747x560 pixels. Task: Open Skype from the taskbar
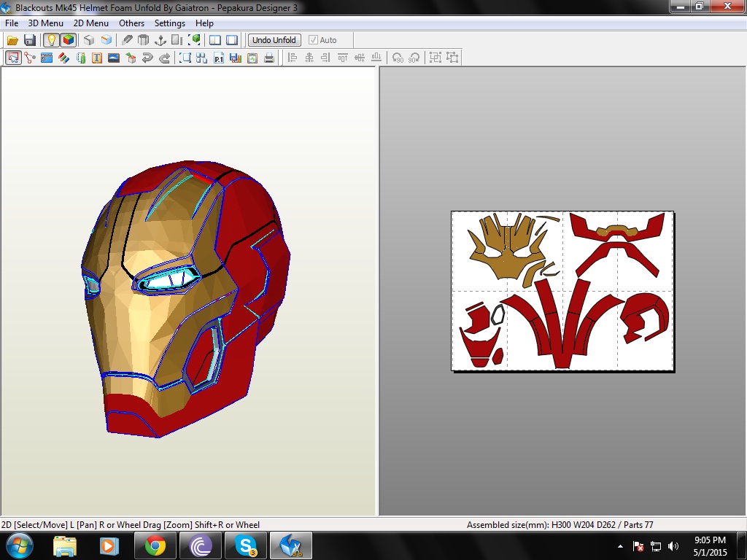tap(246, 545)
